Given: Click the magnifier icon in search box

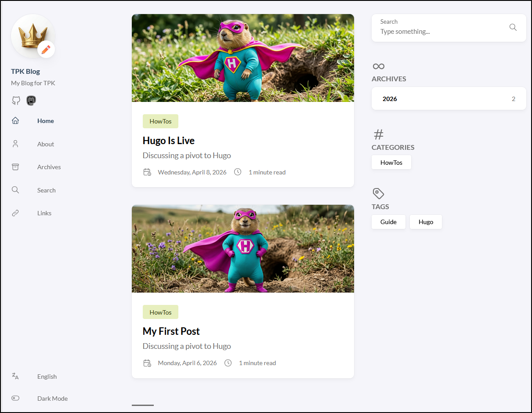Looking at the screenshot, I should pos(513,27).
